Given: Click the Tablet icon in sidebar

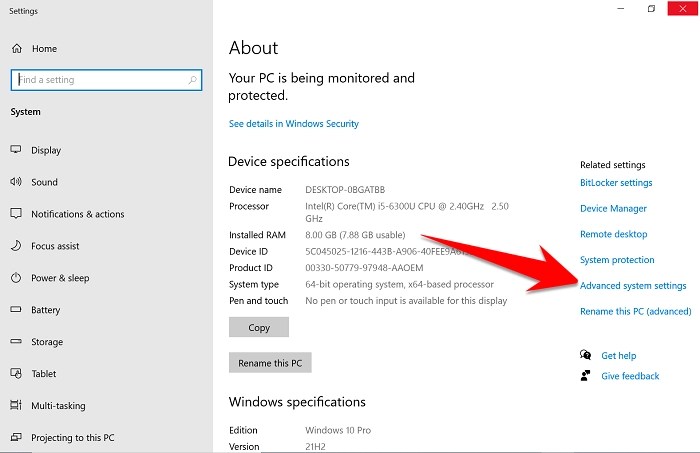Looking at the screenshot, I should click(16, 373).
